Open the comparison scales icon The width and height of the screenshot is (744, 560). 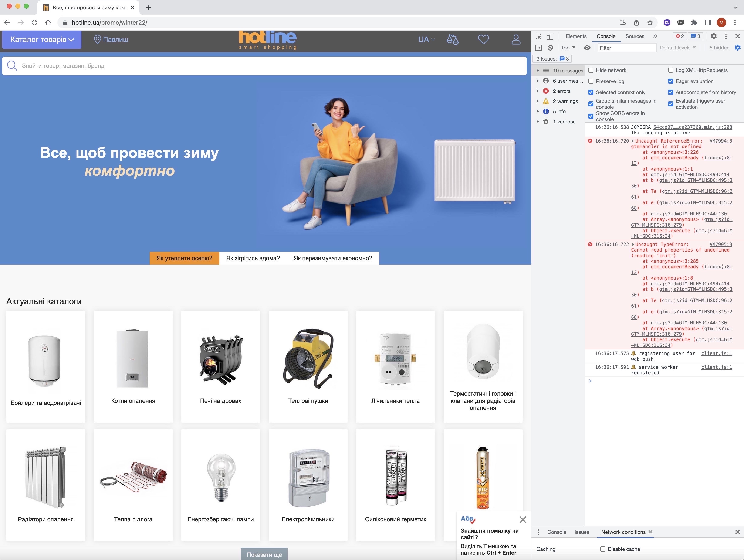click(452, 40)
